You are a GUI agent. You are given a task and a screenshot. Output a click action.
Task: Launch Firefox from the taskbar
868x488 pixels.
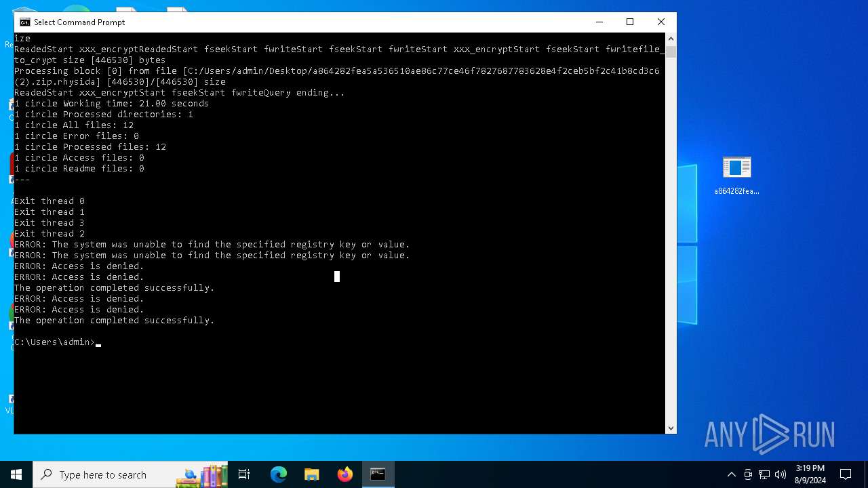click(x=345, y=474)
